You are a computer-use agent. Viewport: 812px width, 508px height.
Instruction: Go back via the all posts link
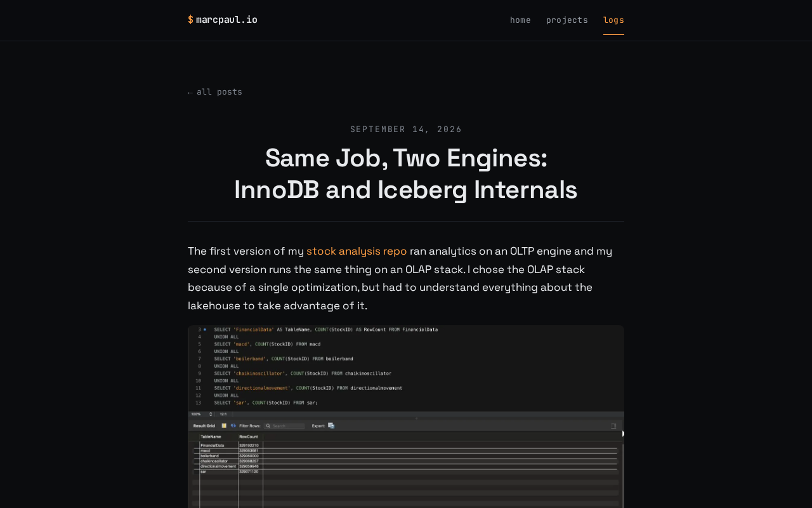point(215,92)
